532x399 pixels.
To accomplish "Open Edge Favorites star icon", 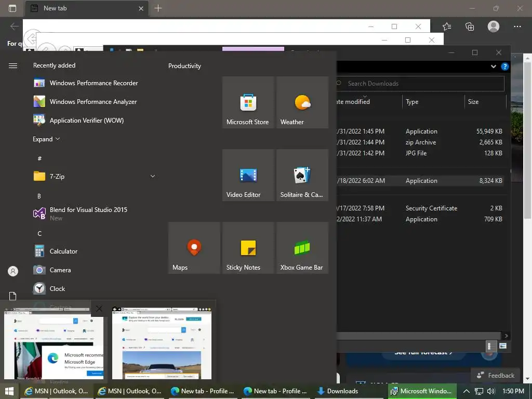I will point(447,26).
